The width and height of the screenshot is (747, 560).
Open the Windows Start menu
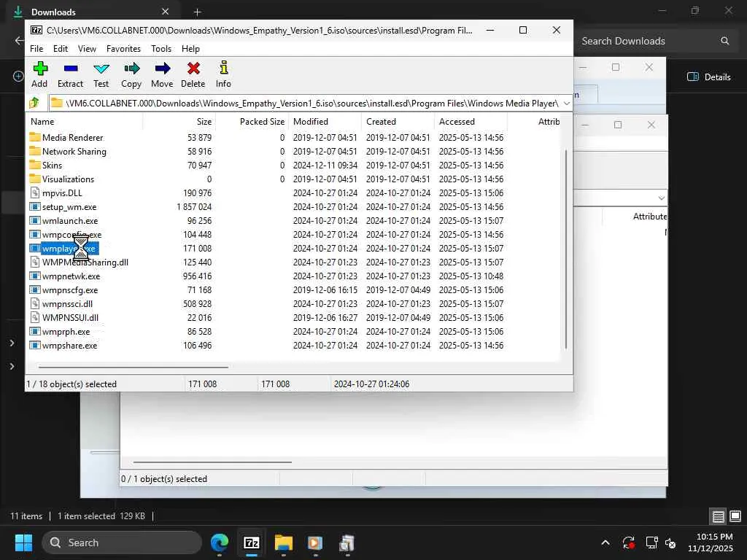[23, 542]
